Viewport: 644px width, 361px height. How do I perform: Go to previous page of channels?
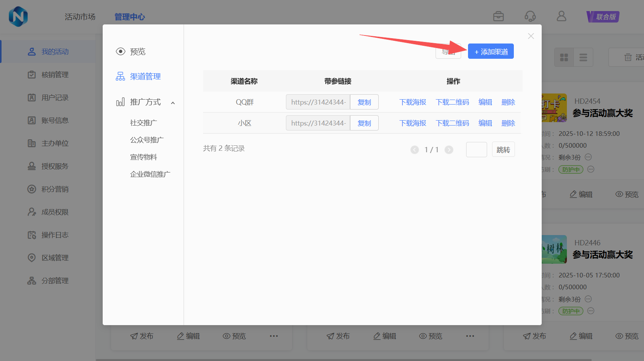click(415, 150)
